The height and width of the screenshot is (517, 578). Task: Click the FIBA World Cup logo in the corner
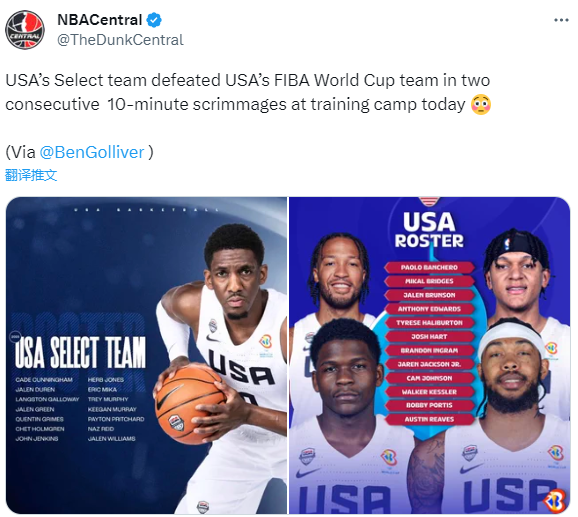(555, 500)
